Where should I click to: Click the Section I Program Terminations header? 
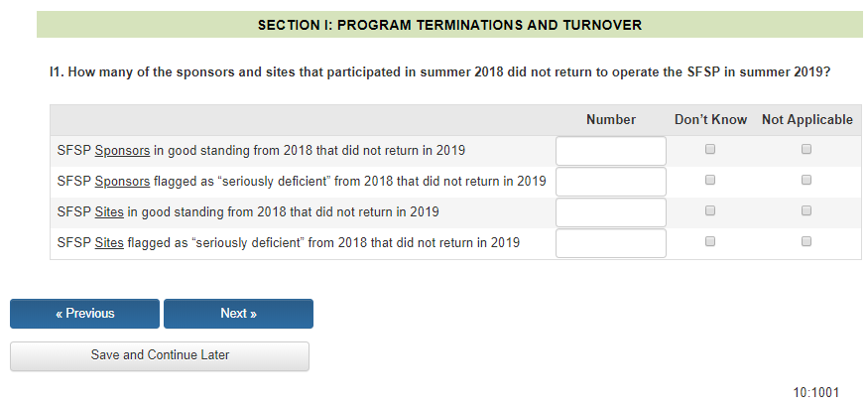[449, 24]
